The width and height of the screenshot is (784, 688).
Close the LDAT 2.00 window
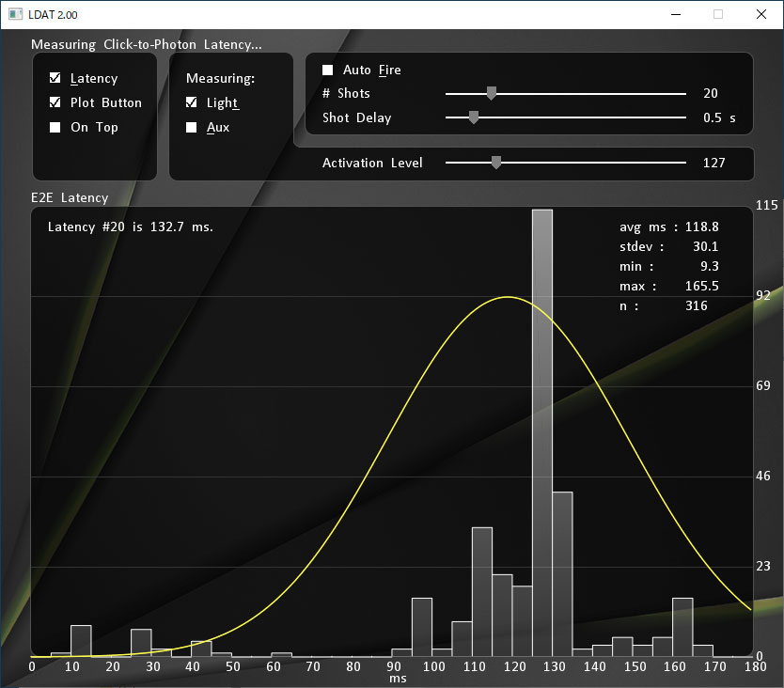(760, 14)
